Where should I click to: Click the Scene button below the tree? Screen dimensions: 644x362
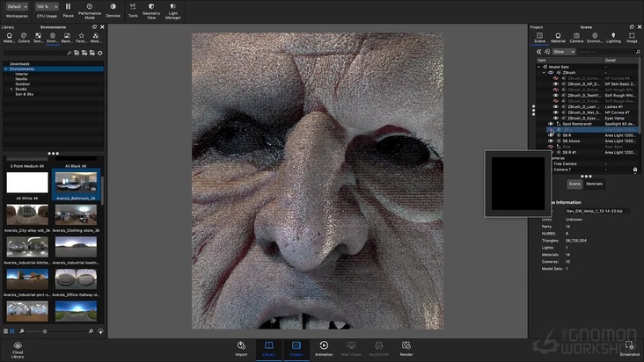click(574, 184)
